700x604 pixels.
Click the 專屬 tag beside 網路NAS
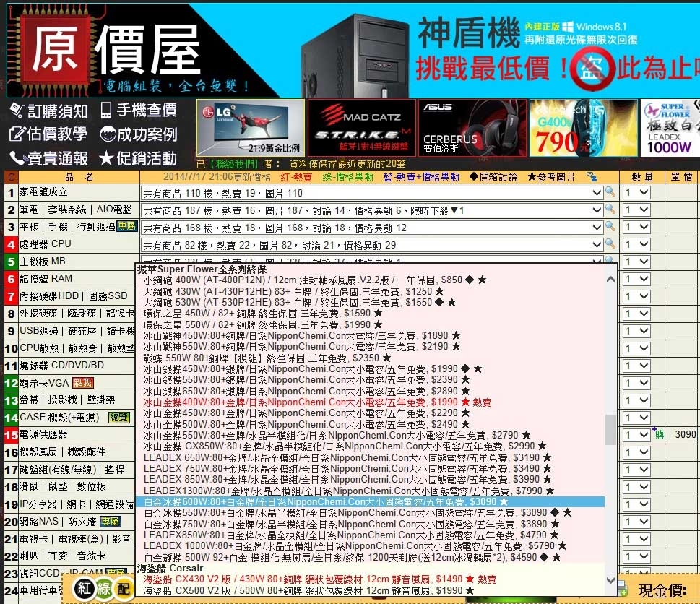pyautogui.click(x=111, y=522)
